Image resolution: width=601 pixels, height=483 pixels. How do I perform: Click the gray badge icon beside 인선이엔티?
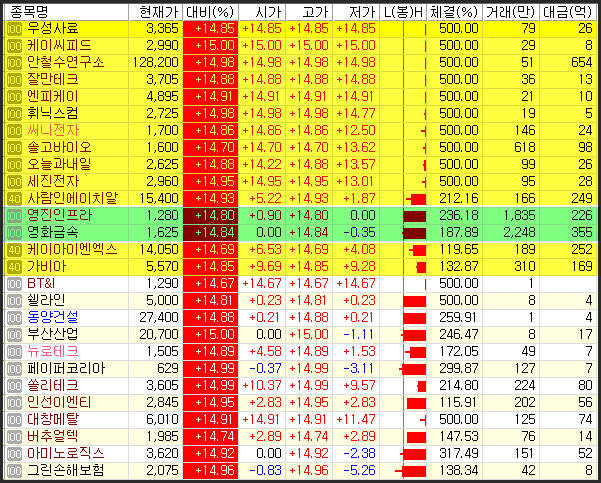point(15,403)
